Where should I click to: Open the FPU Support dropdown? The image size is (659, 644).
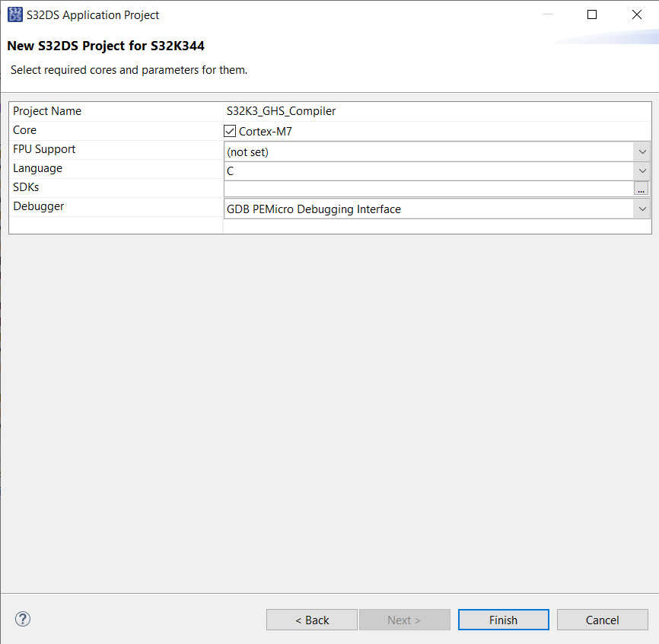tap(643, 151)
